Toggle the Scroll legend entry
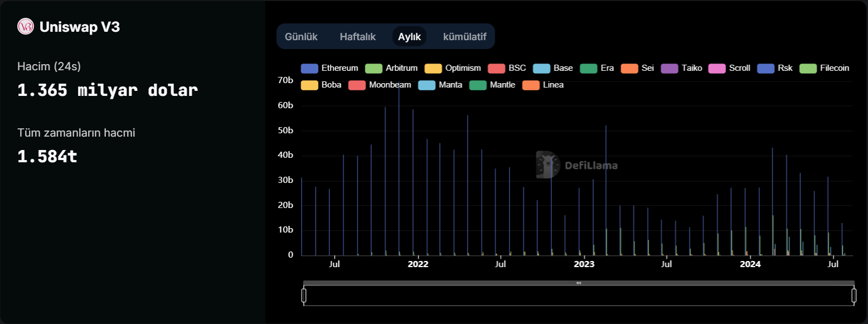This screenshot has width=868, height=324. click(729, 68)
